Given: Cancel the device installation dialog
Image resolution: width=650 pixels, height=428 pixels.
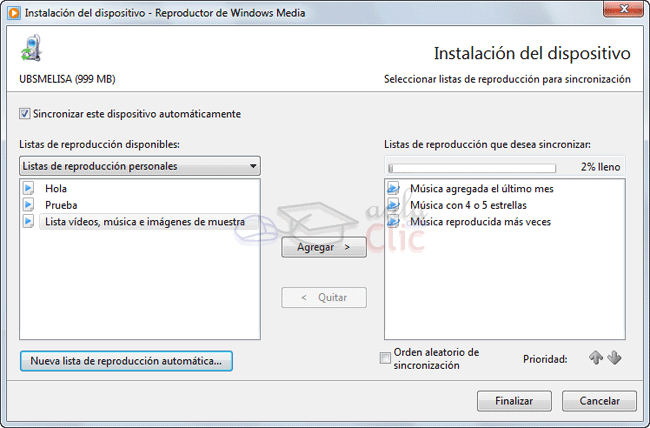Looking at the screenshot, I should coord(600,400).
